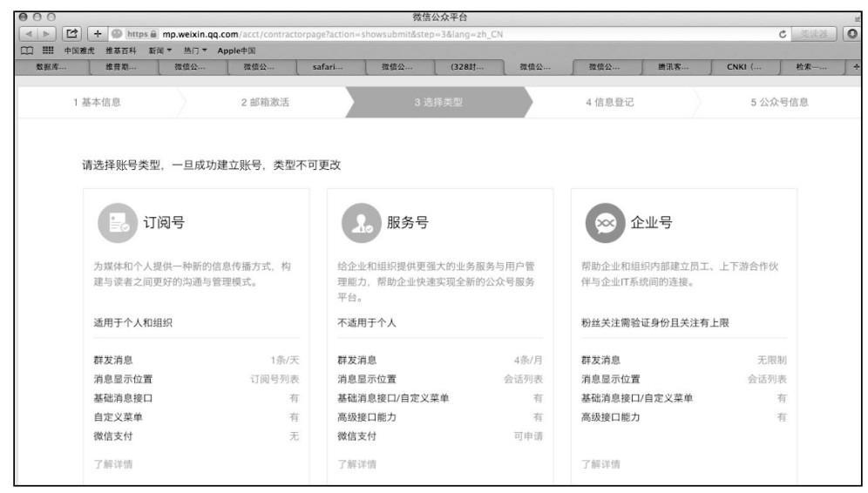868x493 pixels.
Task: Open the 中国雅虎 bookmark
Action: click(79, 51)
